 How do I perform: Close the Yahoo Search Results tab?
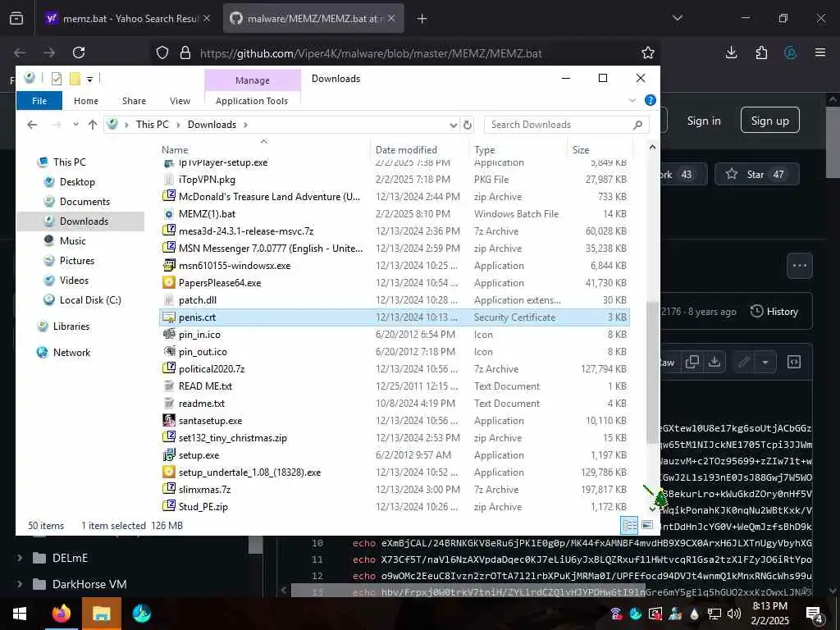click(207, 19)
